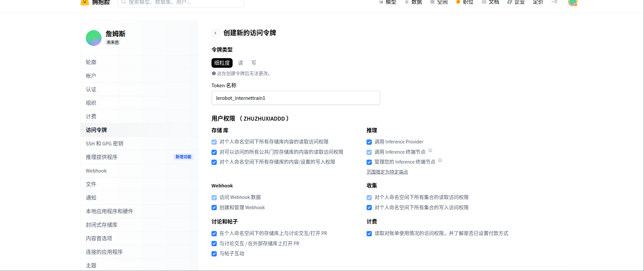This screenshot has width=644, height=271.
Task: Click the 詹姆斯 profile name
Action: [115, 34]
